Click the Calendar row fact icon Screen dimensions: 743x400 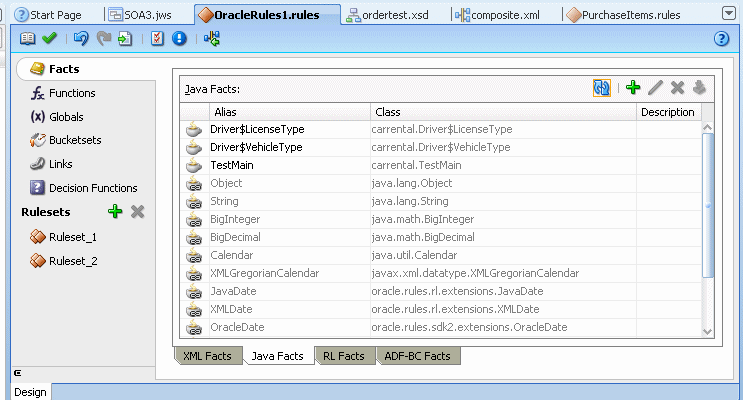[x=194, y=255]
